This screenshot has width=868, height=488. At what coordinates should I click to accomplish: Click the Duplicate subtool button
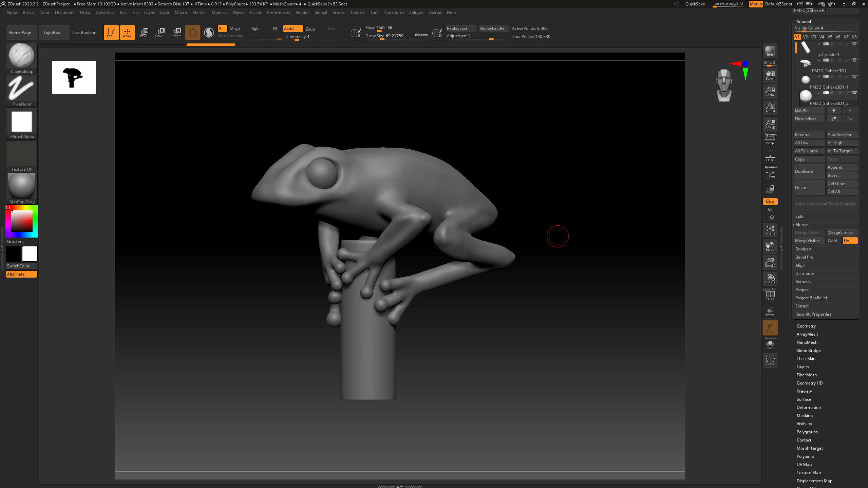pyautogui.click(x=809, y=171)
